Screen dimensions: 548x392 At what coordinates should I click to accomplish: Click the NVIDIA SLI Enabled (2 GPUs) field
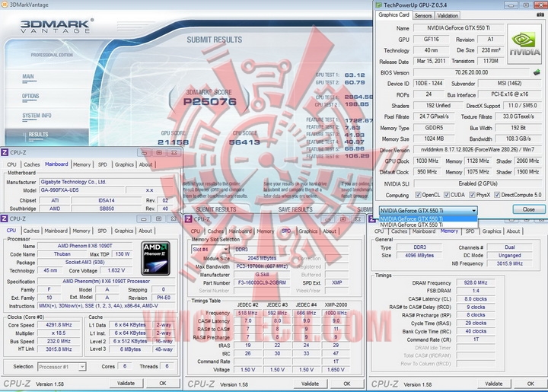point(477,183)
